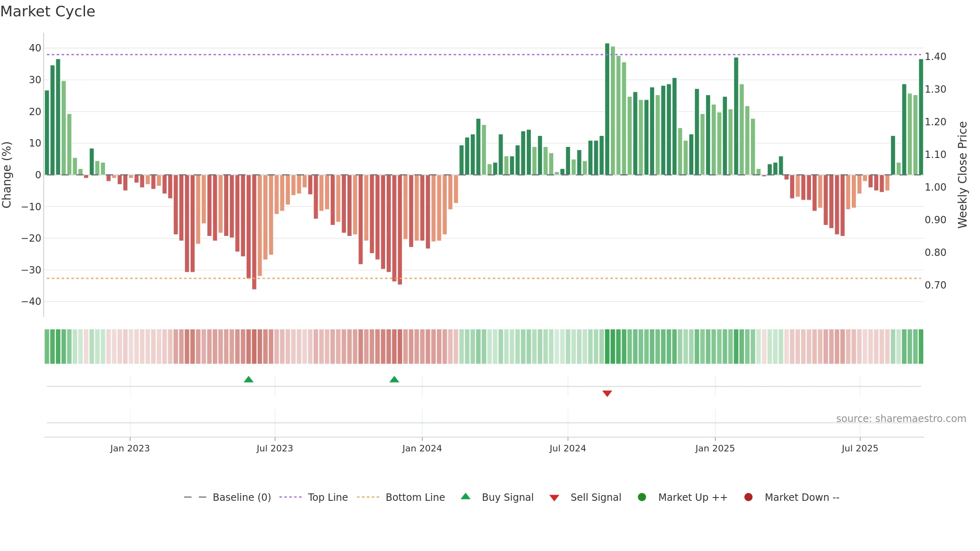This screenshot has height=551, width=980.
Task: Click the Jan 2023 axis label
Action: pos(130,448)
